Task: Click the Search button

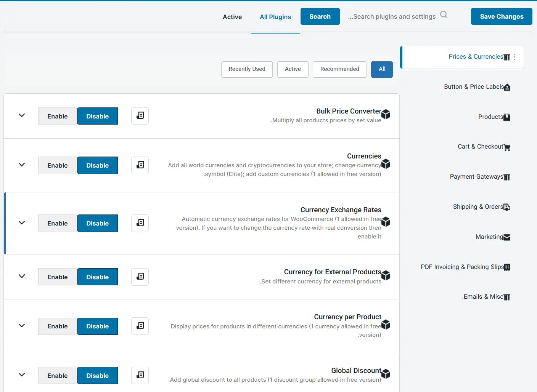Action: tap(320, 16)
